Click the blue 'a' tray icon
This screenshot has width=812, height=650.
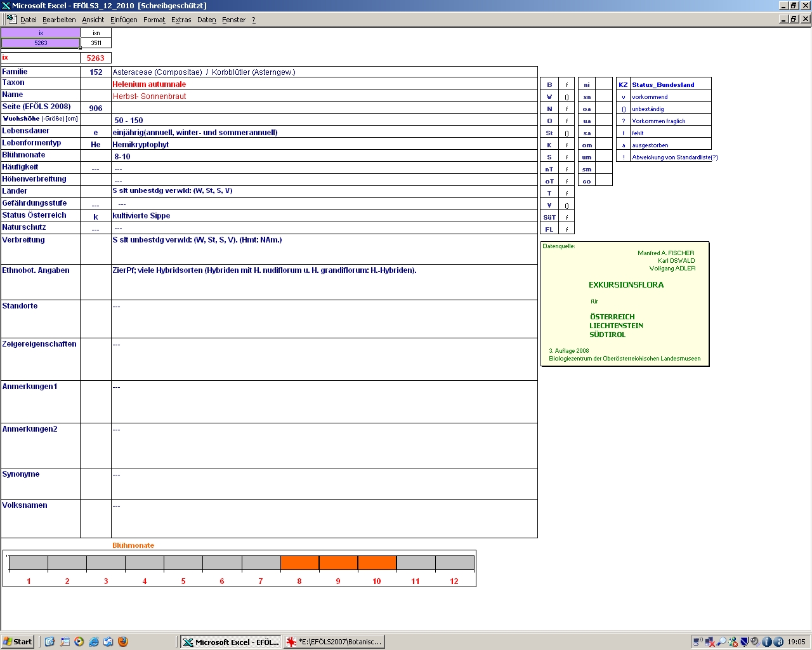pos(778,642)
